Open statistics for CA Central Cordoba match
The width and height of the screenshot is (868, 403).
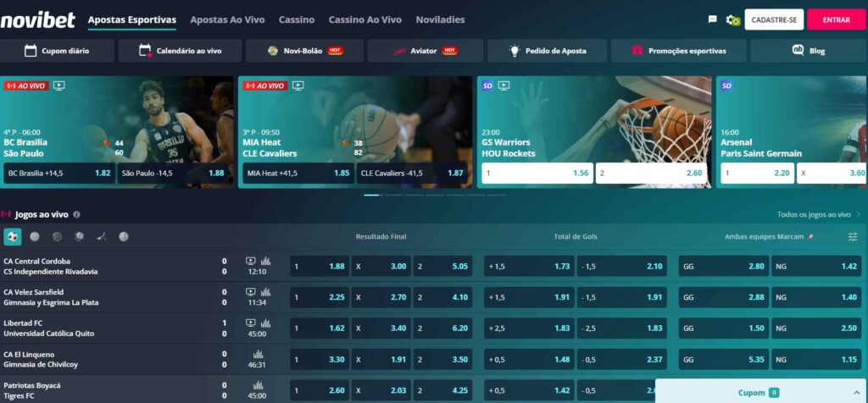tap(265, 261)
